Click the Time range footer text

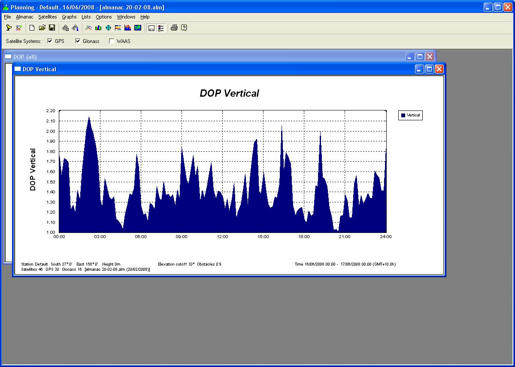[x=345, y=264]
